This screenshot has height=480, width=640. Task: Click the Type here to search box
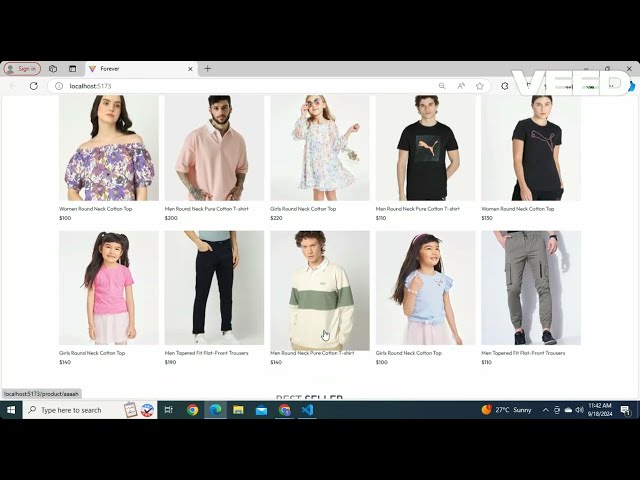coord(90,410)
